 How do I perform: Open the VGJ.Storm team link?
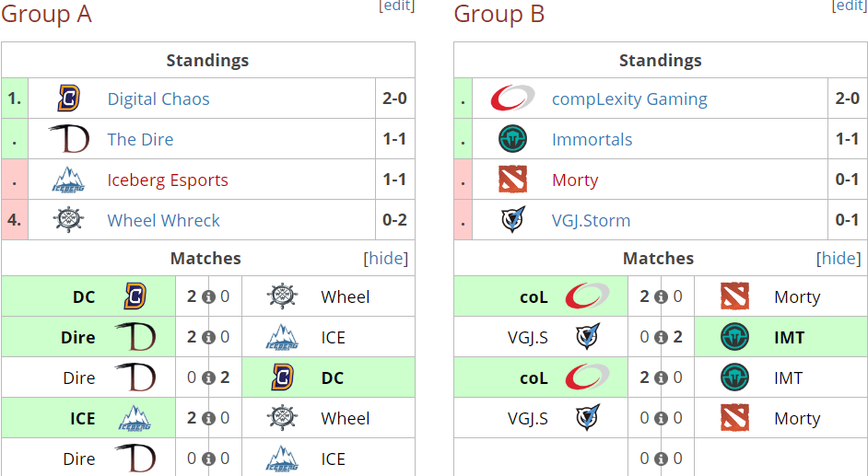pos(592,221)
